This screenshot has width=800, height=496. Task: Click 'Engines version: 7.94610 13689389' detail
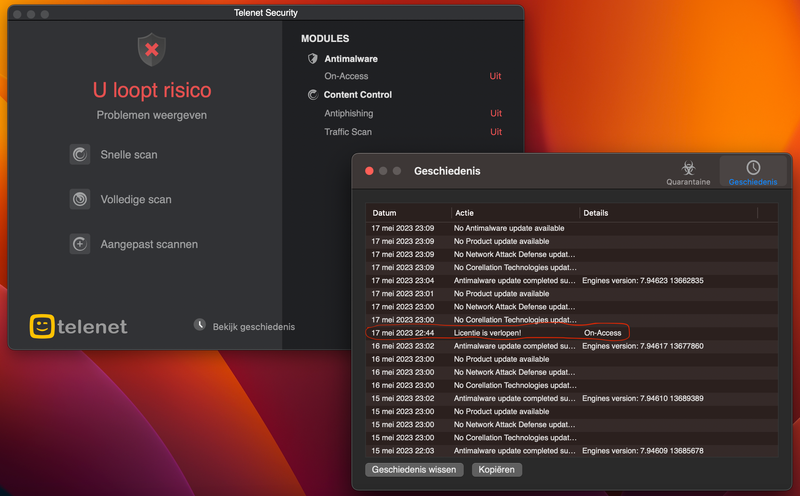pos(642,399)
